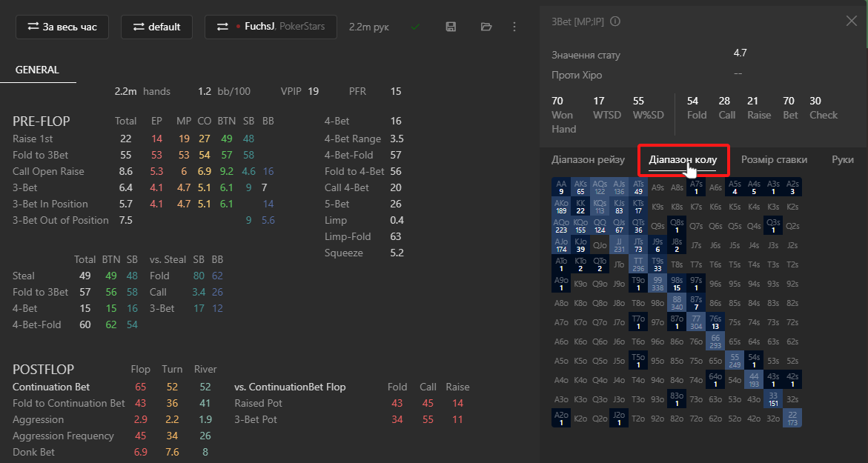Click the green checkmark icon
The image size is (868, 463).
(415, 27)
